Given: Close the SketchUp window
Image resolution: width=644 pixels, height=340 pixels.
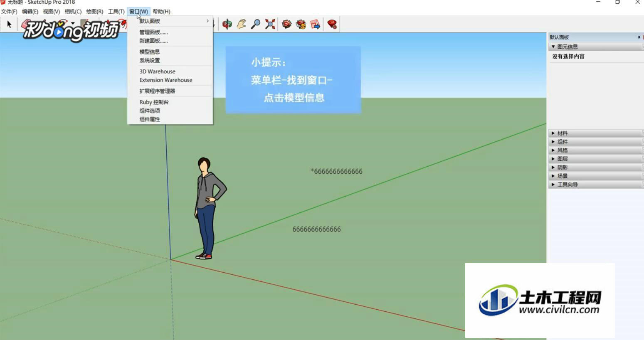Looking at the screenshot, I should point(637,2).
